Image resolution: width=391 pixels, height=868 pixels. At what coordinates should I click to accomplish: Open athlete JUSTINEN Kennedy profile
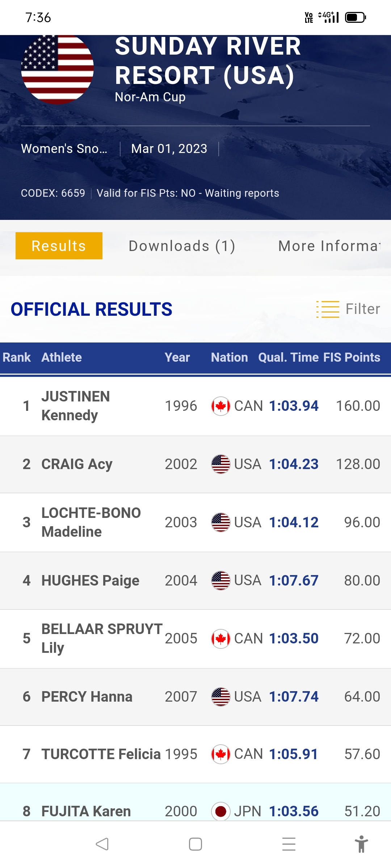(75, 406)
